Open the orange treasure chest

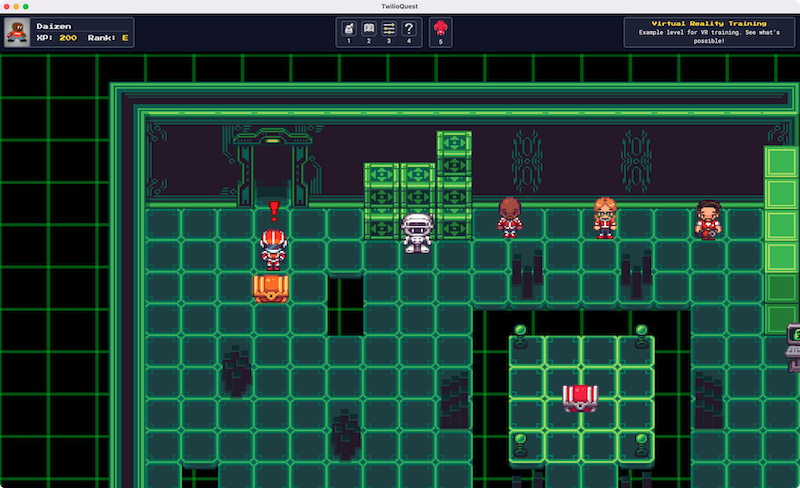pyautogui.click(x=271, y=289)
